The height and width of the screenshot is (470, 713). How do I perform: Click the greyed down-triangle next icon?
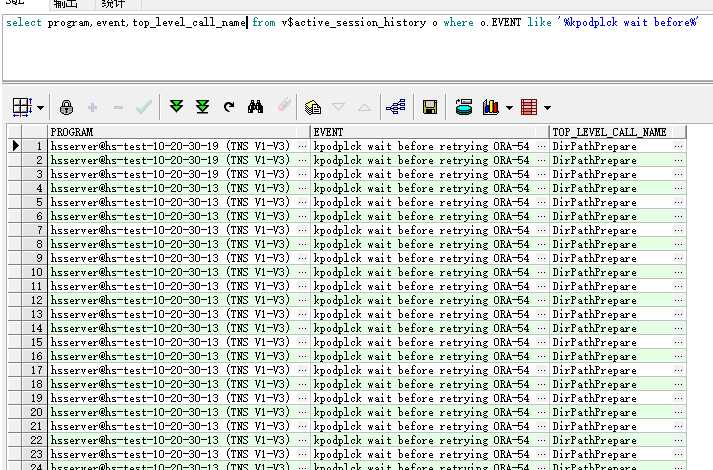(338, 107)
